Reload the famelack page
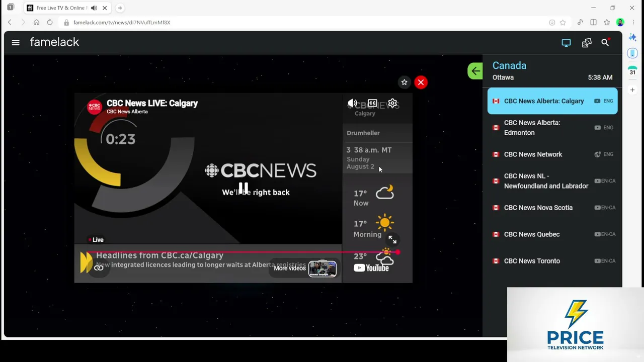The height and width of the screenshot is (362, 644). 50,22
